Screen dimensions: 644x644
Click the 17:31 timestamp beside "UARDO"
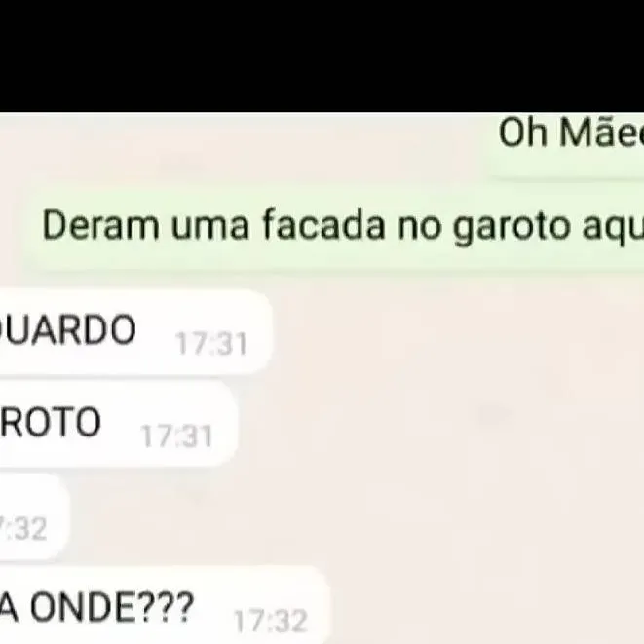tap(211, 343)
